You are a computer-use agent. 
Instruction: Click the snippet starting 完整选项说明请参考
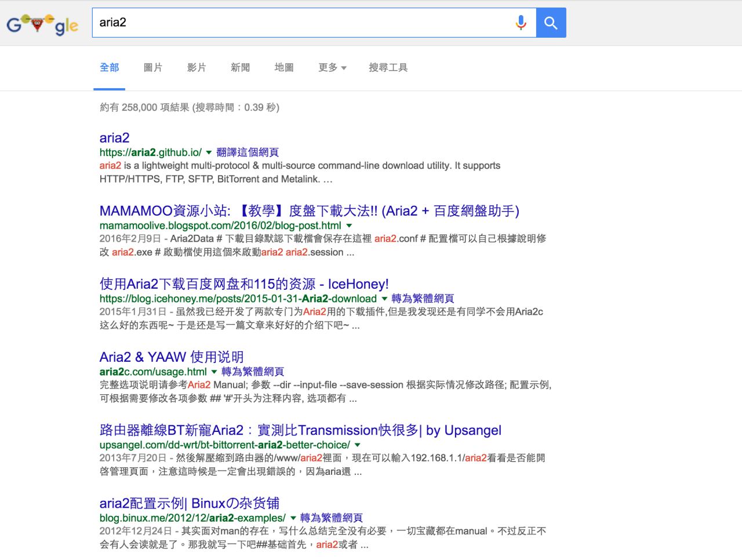pyautogui.click(x=325, y=391)
